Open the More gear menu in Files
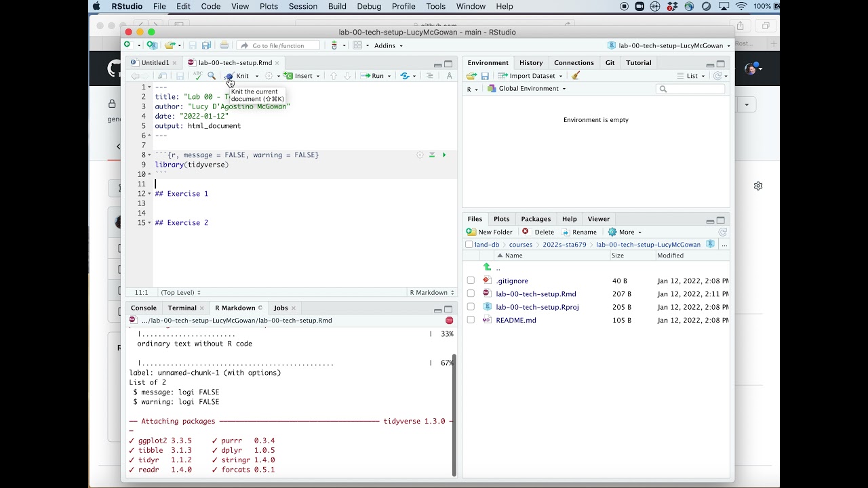Viewport: 868px width, 488px height. point(625,232)
